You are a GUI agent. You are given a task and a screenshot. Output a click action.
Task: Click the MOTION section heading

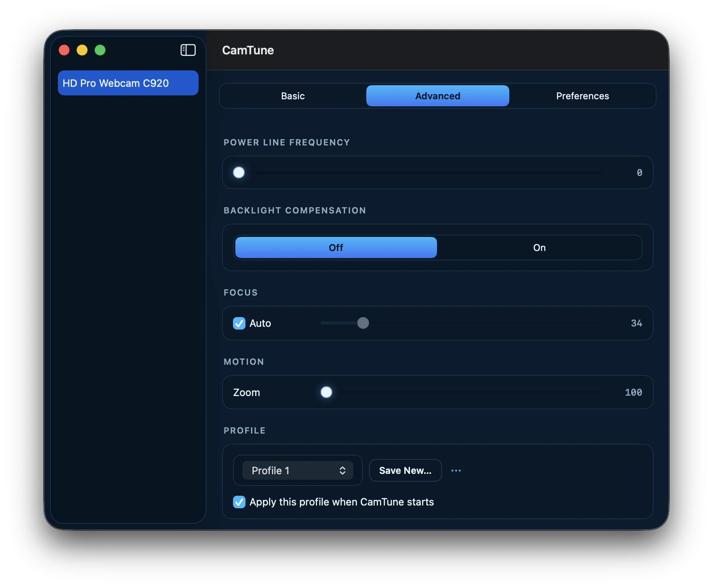[244, 362]
